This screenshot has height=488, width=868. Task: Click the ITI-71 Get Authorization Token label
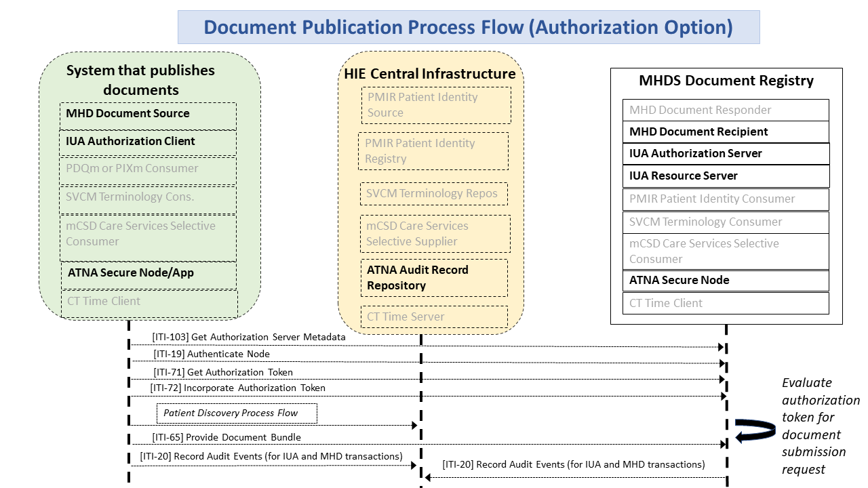coord(223,372)
